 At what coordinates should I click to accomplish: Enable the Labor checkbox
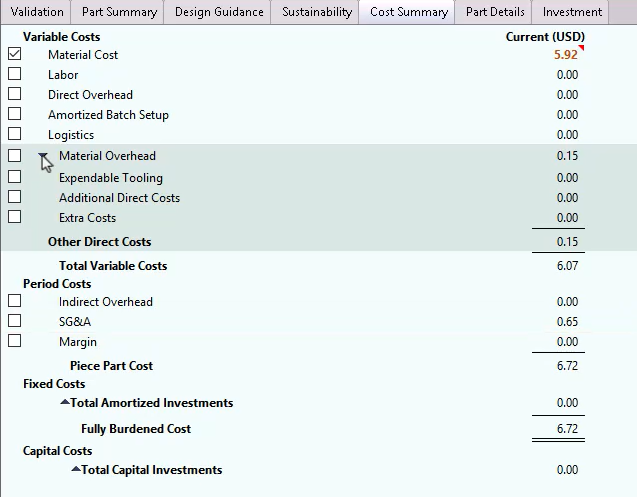14,74
